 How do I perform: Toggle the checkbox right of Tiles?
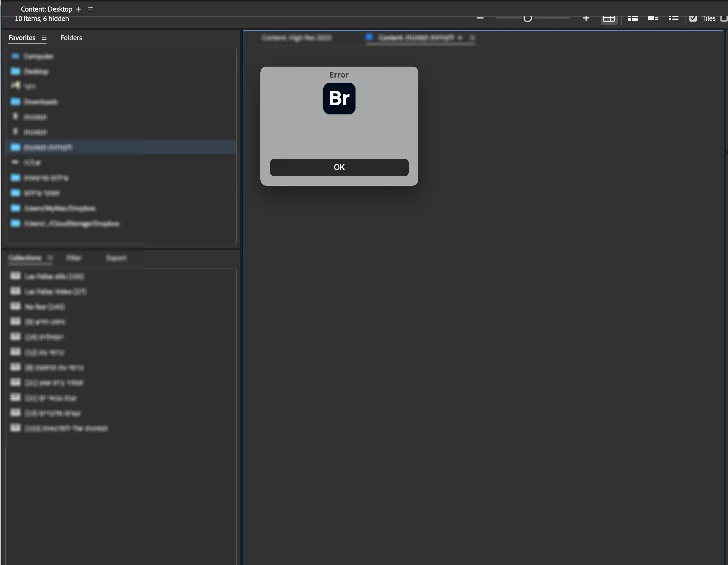[x=724, y=19]
